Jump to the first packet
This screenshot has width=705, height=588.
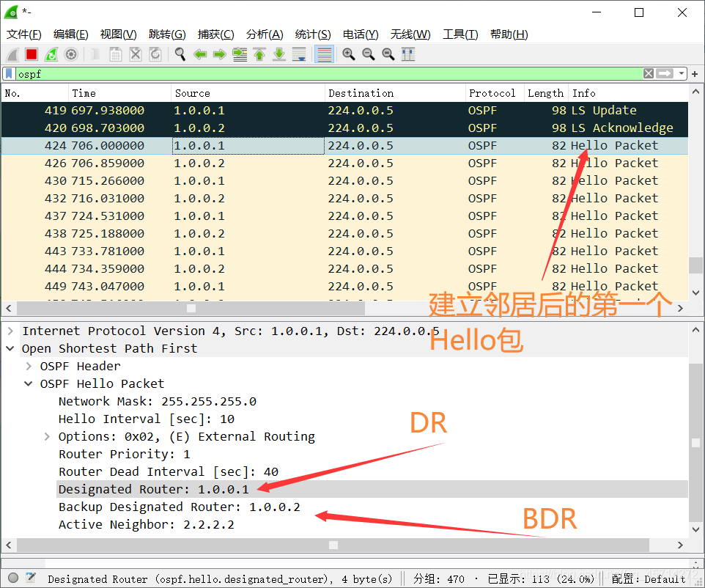[x=259, y=54]
